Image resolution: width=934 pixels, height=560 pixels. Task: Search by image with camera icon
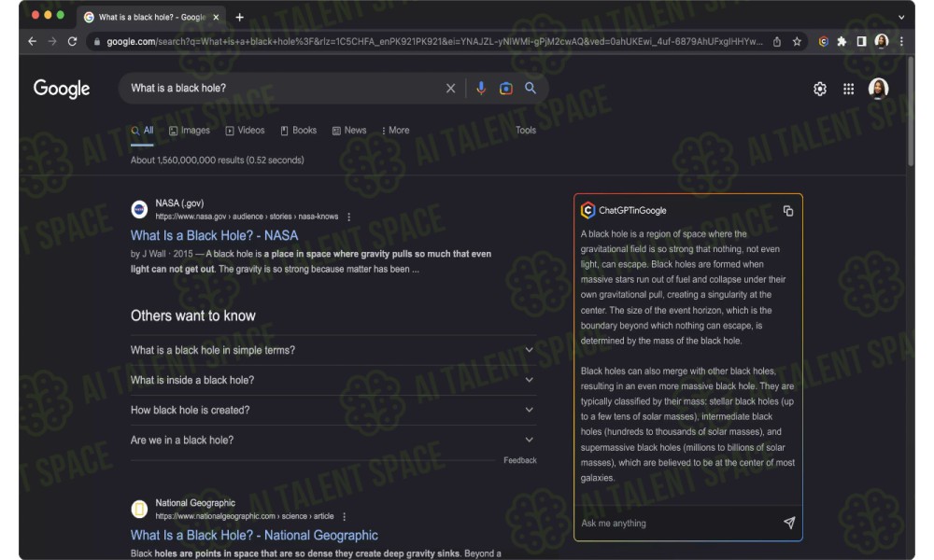pyautogui.click(x=505, y=88)
